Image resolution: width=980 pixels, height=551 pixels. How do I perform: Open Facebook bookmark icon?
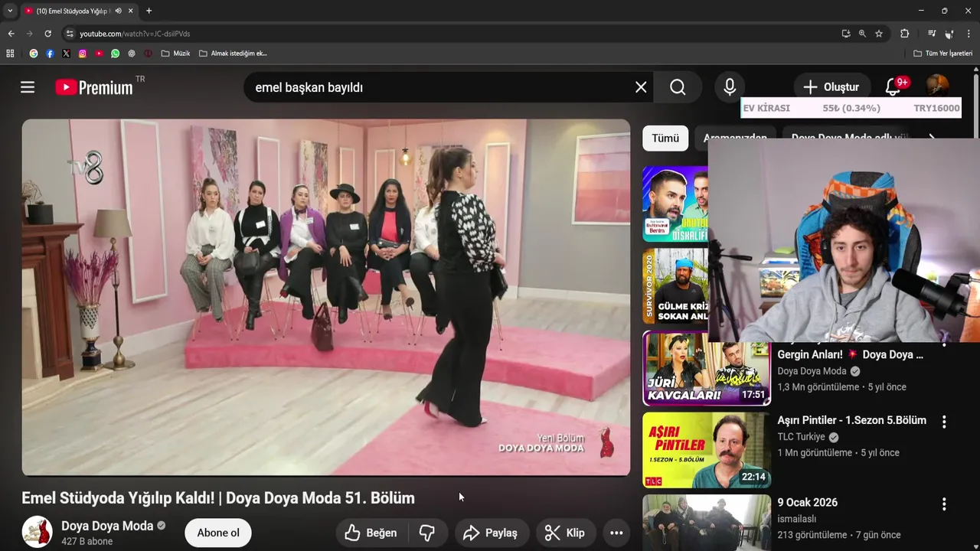click(50, 54)
